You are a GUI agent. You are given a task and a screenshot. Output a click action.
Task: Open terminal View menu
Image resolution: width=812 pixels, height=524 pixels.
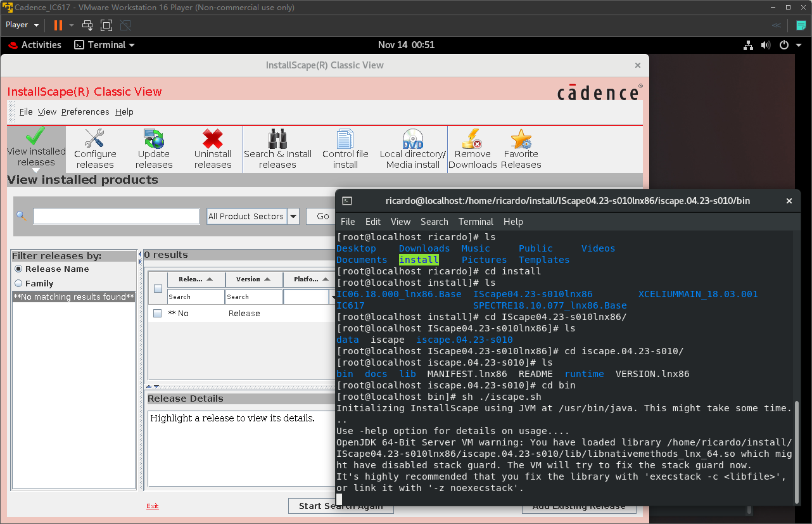(x=400, y=222)
